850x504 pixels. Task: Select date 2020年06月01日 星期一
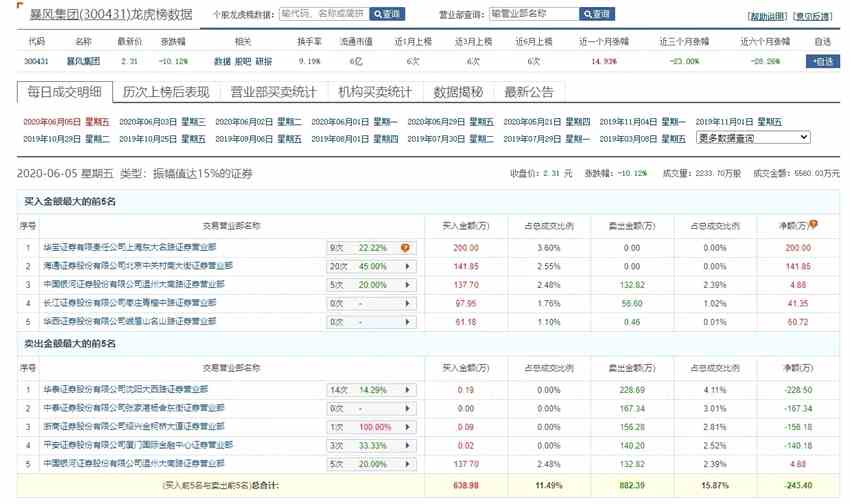[355, 122]
